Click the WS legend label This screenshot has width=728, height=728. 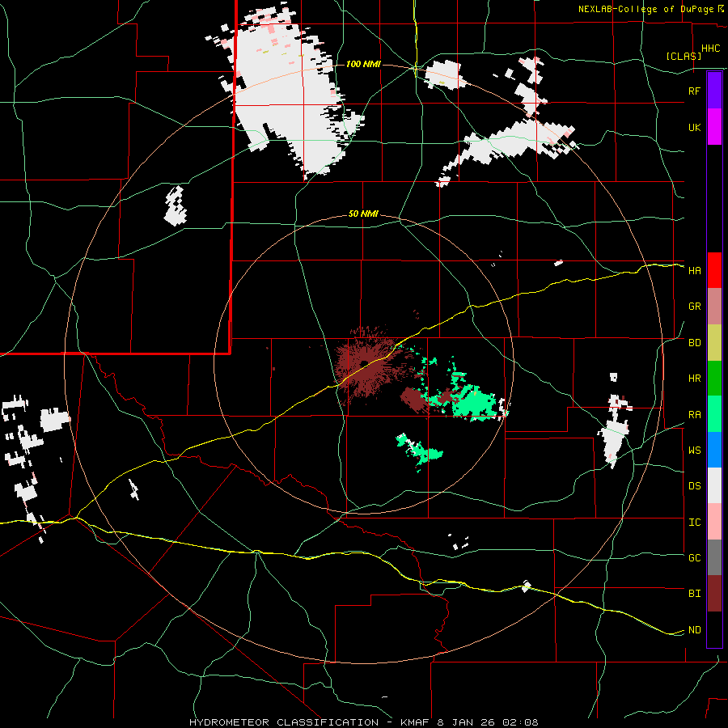point(694,451)
